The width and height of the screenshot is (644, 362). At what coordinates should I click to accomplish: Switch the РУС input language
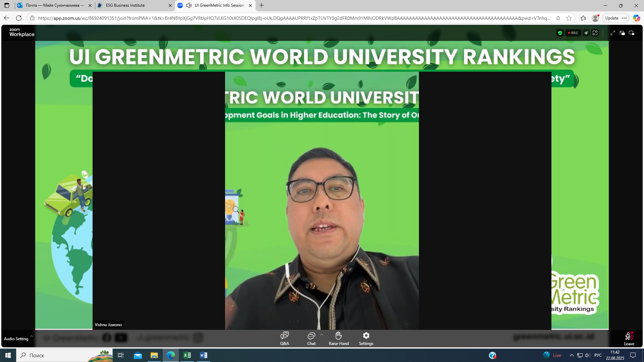[598, 355]
